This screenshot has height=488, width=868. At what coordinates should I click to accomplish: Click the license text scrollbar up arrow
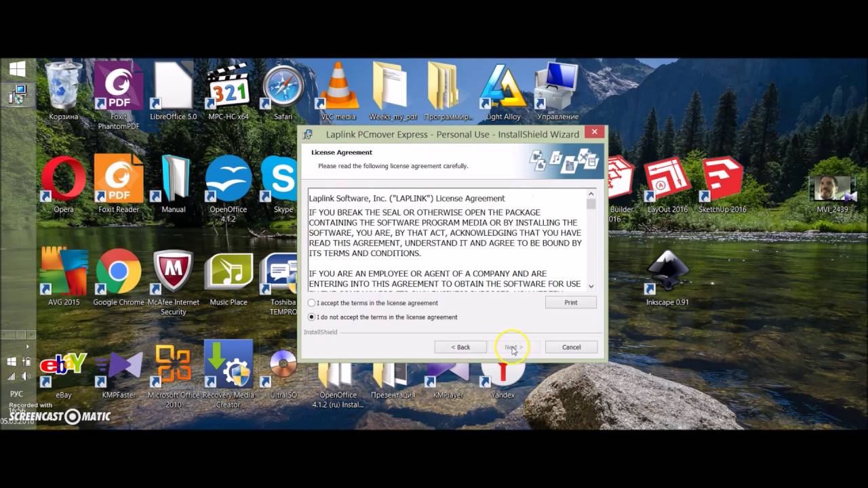point(591,194)
